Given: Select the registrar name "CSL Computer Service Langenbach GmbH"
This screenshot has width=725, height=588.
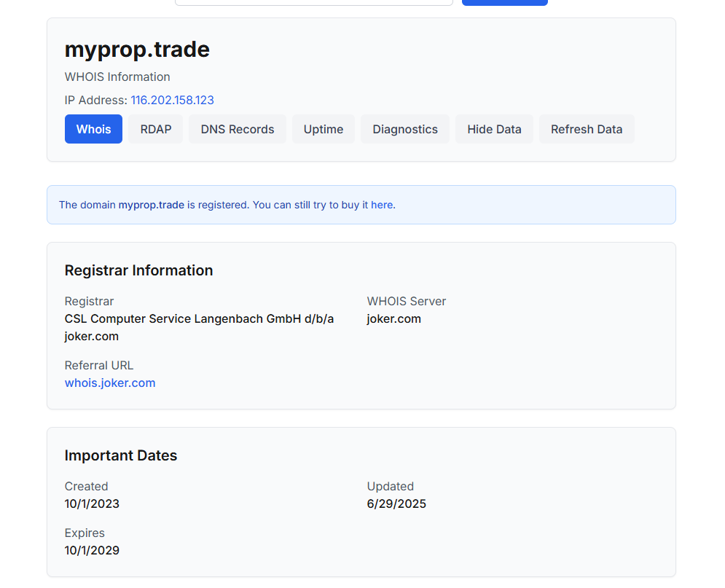Looking at the screenshot, I should pyautogui.click(x=183, y=319).
